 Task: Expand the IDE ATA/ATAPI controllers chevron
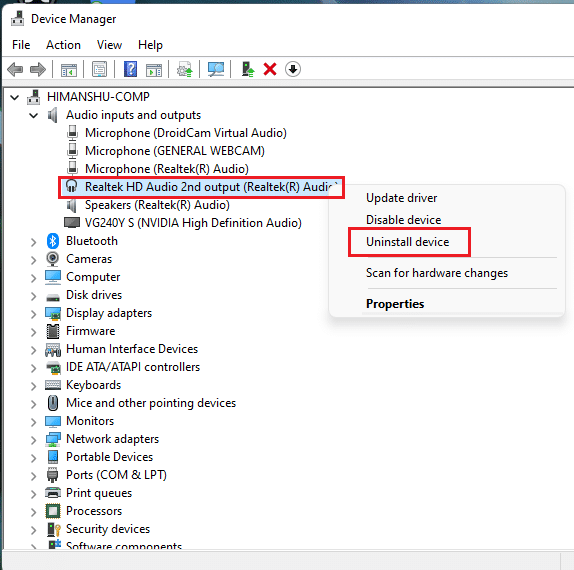[34, 368]
